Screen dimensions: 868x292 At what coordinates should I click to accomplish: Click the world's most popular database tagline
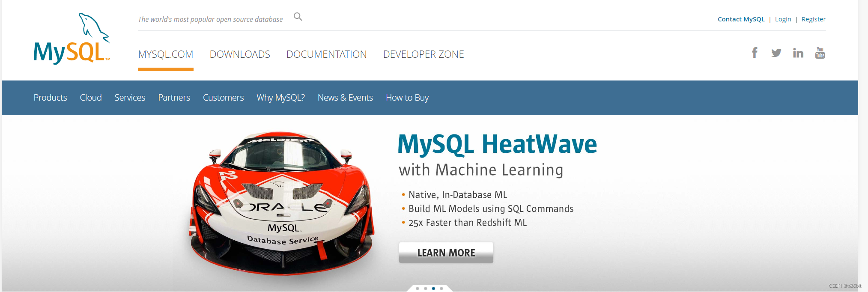click(x=210, y=19)
